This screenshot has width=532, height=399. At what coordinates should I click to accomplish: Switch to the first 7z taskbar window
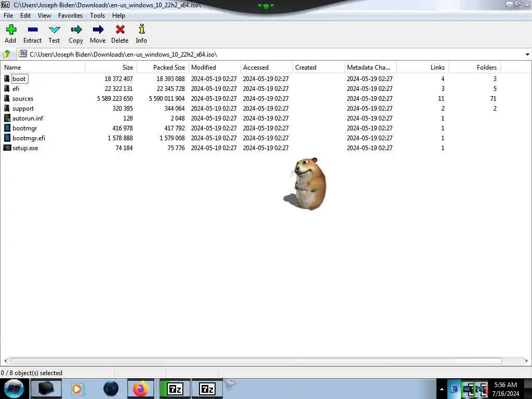pos(175,389)
